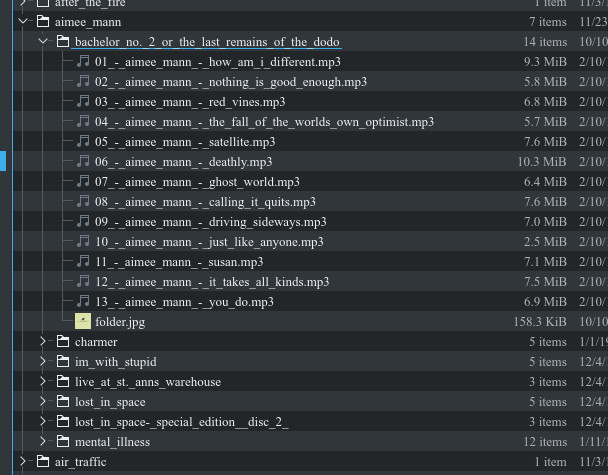The width and height of the screenshot is (608, 475).
Task: Click music note icon for susan.mp3
Action: click(x=83, y=261)
